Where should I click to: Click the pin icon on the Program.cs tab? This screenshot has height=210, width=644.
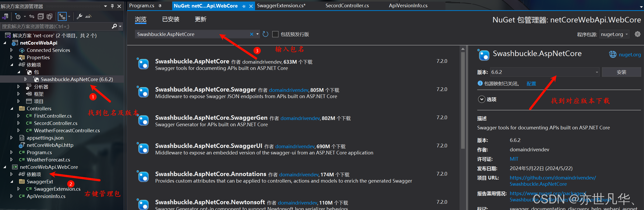click(160, 6)
